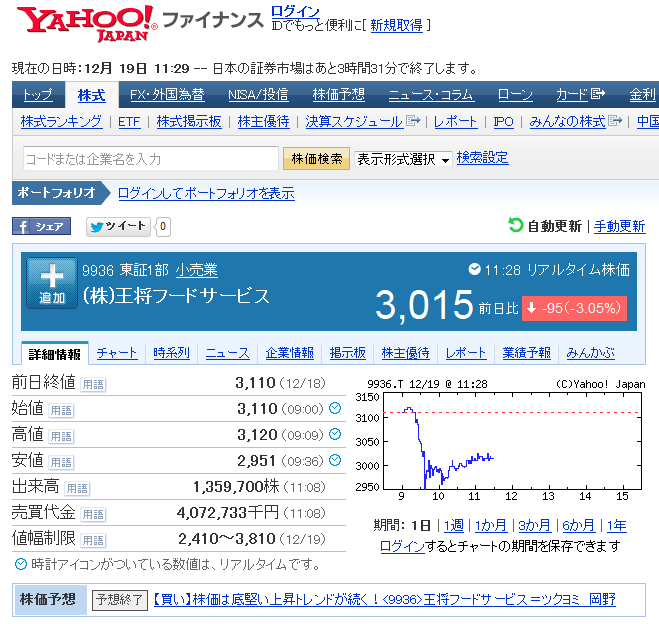The height and width of the screenshot is (624, 659).
Task: Open the みんかぶ detail tab
Action: click(590, 353)
